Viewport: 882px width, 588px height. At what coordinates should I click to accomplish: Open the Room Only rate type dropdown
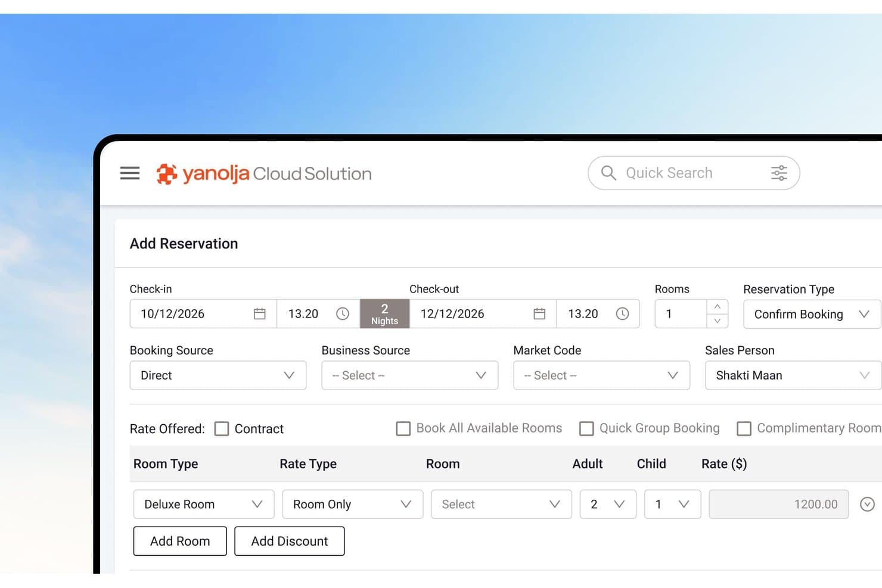tap(353, 504)
